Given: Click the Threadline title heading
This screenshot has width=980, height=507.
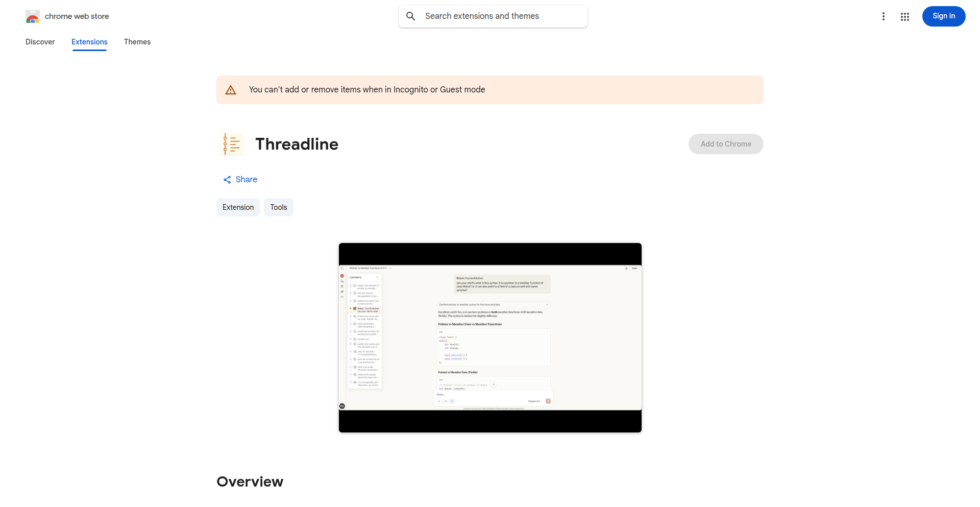Looking at the screenshot, I should point(297,144).
